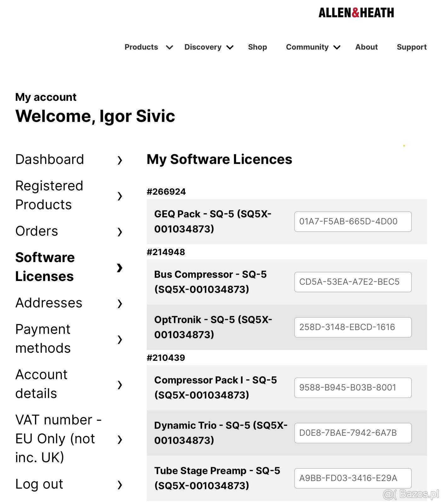Go to the Dashboard section

point(50,159)
